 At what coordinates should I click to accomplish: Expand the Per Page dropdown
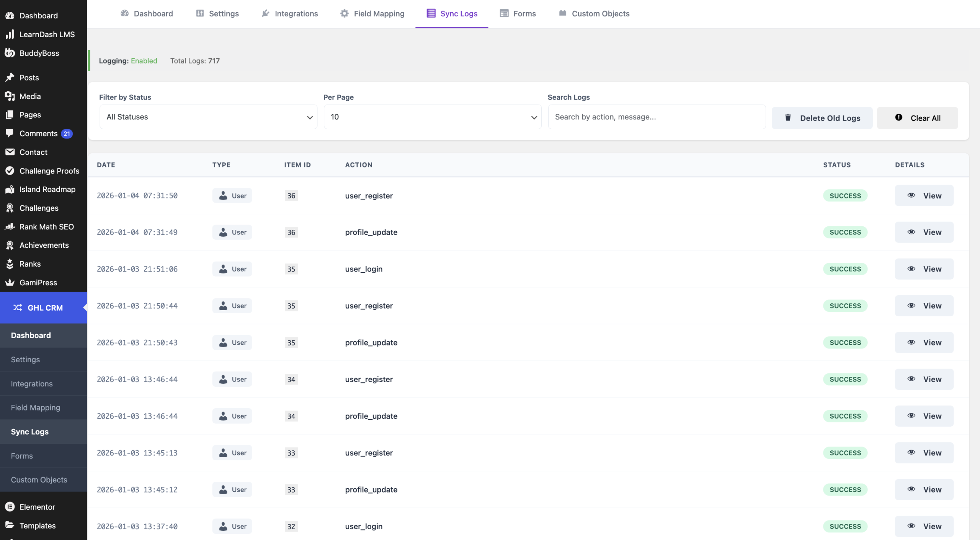433,117
